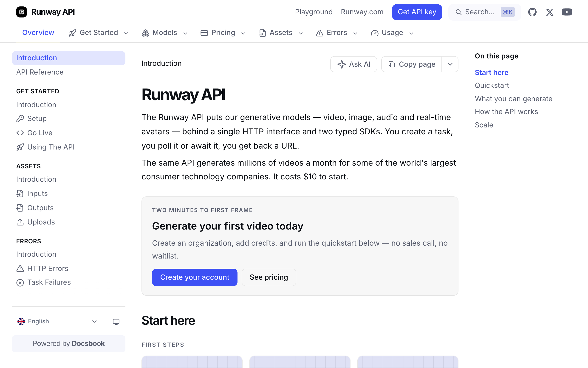Jump to What you can generate
The height and width of the screenshot is (368, 588).
[x=513, y=99]
